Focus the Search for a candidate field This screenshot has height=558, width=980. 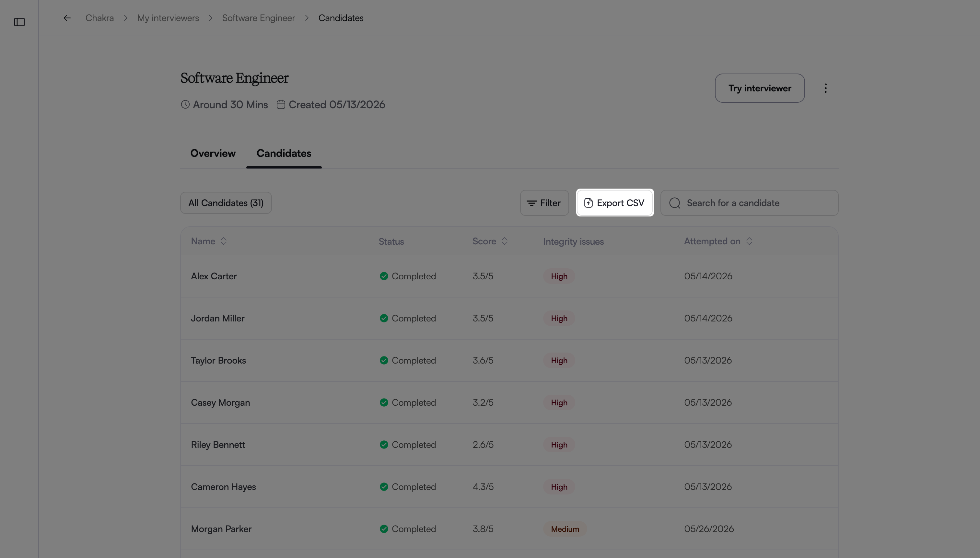click(749, 203)
